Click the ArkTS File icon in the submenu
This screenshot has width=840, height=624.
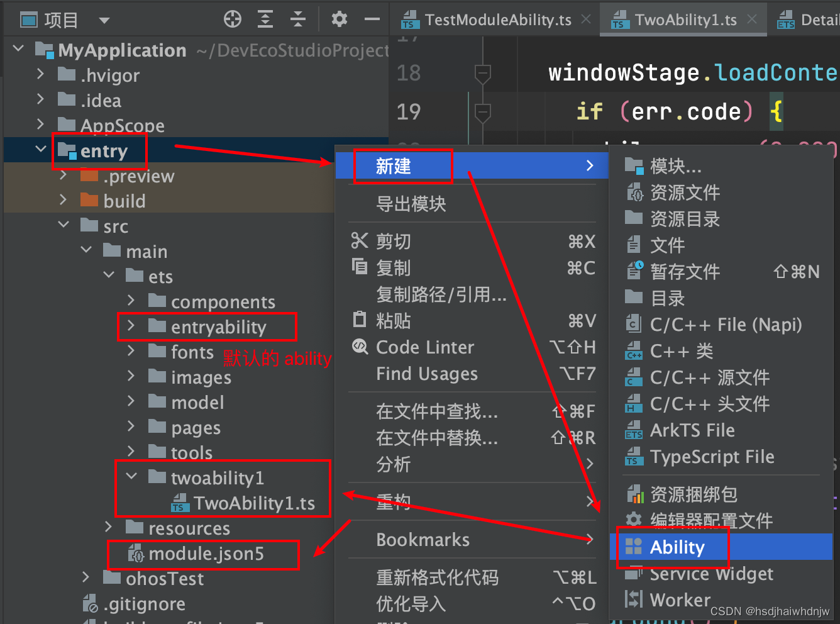pos(634,430)
